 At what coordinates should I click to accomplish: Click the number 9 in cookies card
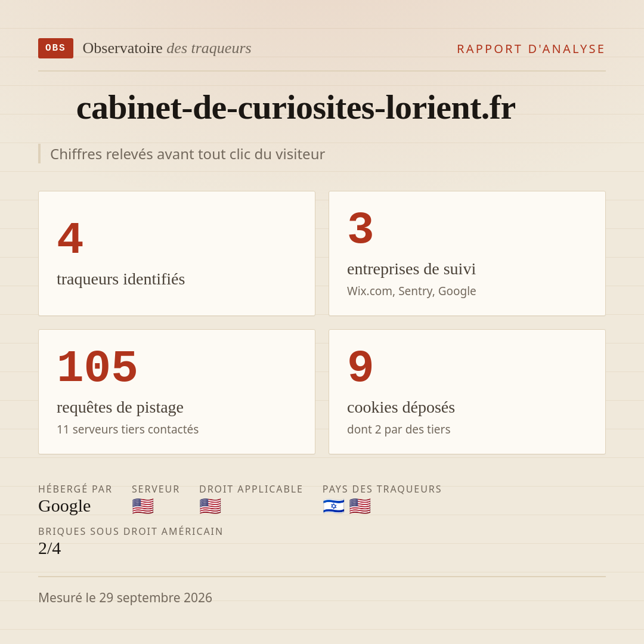click(x=361, y=366)
